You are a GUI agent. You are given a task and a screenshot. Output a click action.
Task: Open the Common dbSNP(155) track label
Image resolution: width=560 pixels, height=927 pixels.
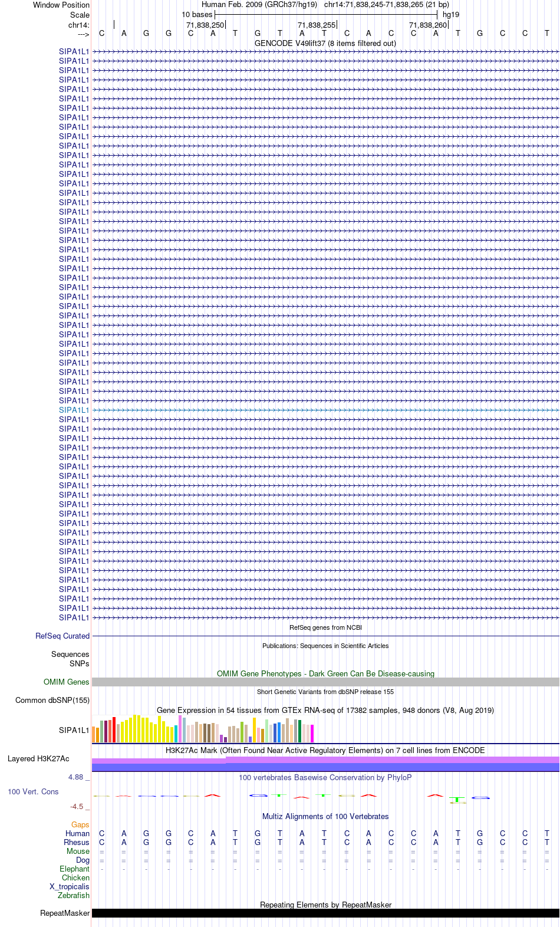(52, 700)
